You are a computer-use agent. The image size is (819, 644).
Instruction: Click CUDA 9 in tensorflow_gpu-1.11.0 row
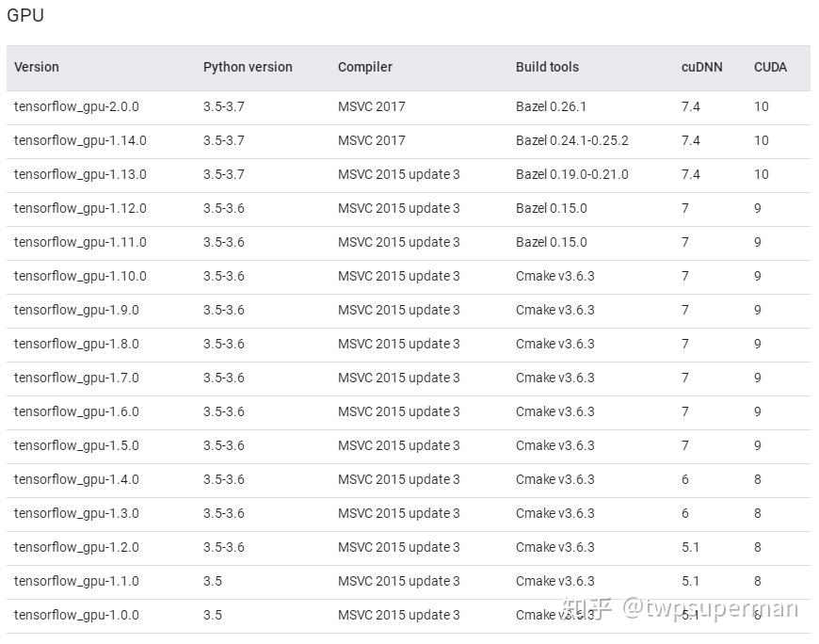758,242
